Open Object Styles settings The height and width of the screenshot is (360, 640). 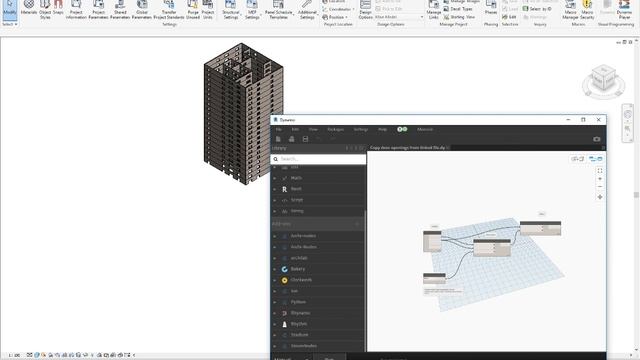click(45, 9)
